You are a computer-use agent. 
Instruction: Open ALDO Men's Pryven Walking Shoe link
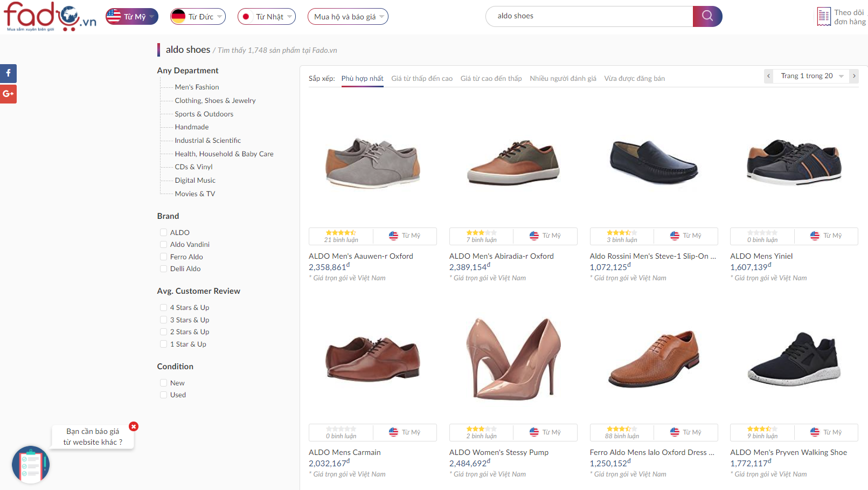click(788, 452)
